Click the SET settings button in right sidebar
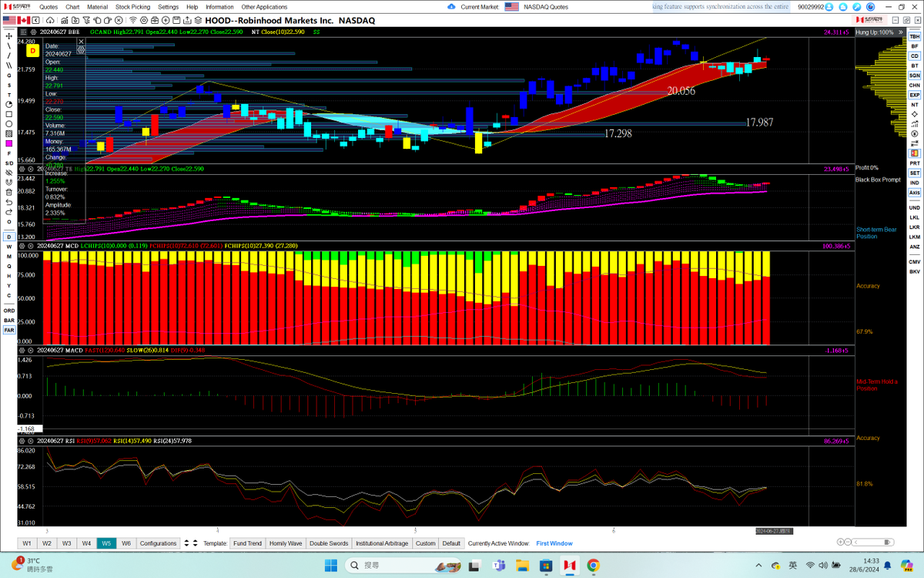Viewport: 924px width, 578px height. click(x=914, y=173)
